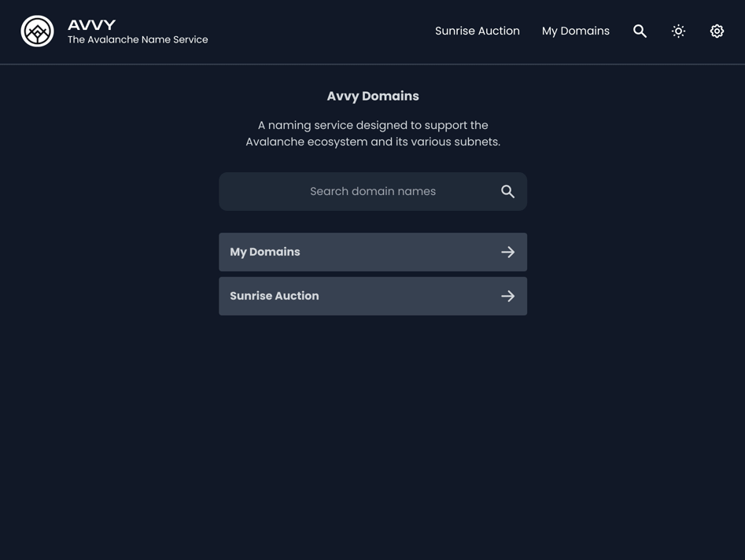
Task: Click the AVVY brand title text
Action: tap(92, 24)
